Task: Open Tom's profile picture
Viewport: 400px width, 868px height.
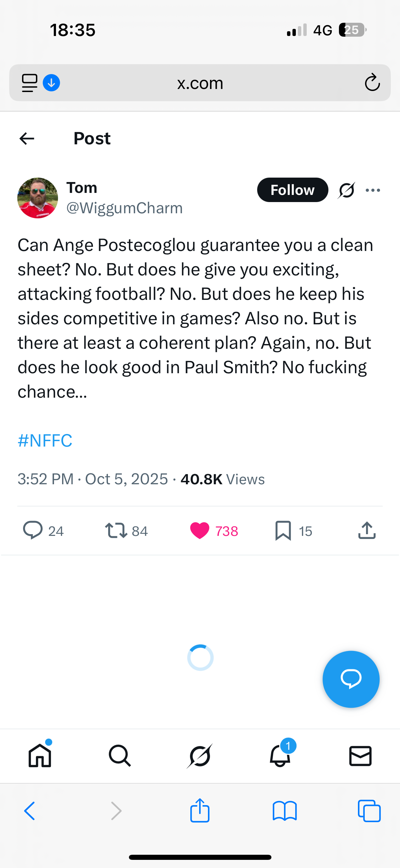Action: pos(38,198)
